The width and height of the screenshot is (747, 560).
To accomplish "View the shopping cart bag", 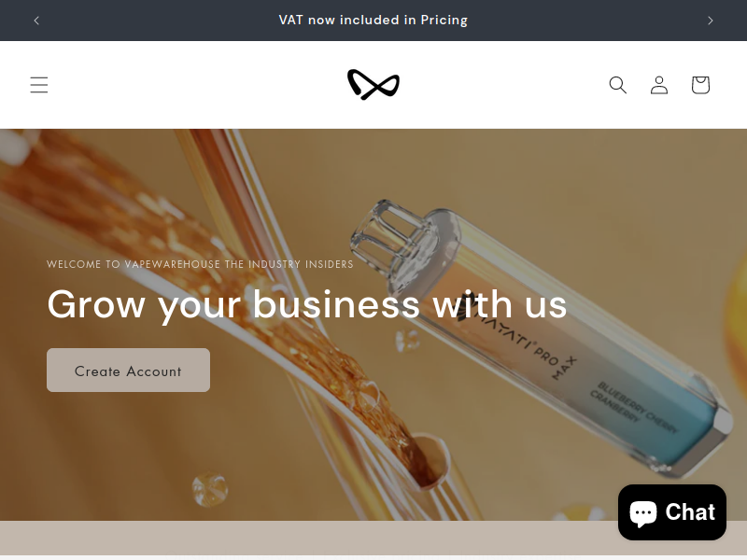I will [x=700, y=85].
